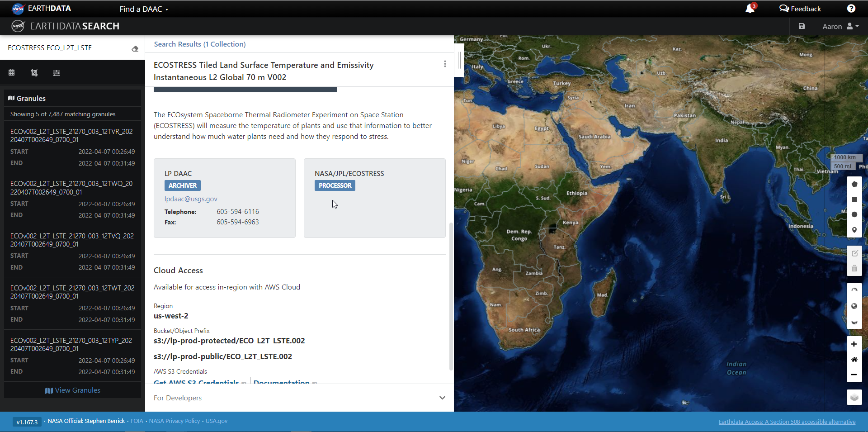Viewport: 868px width, 432px height.
Task: Click the edit shape map tool
Action: [854, 253]
